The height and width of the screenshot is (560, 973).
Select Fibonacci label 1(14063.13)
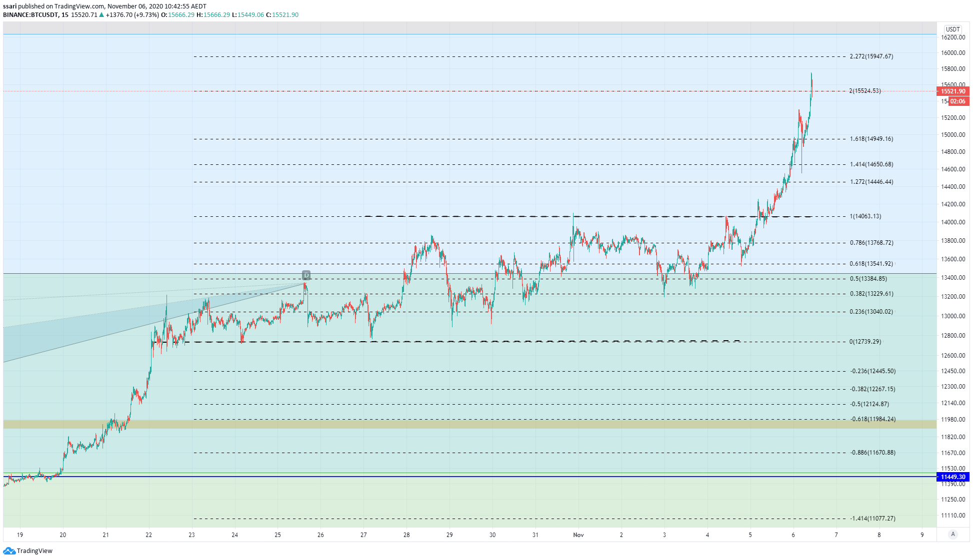865,216
